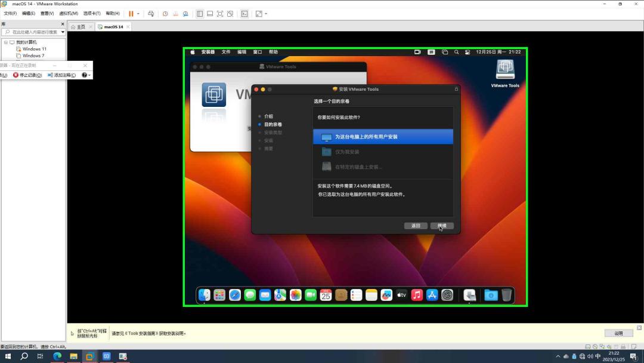The height and width of the screenshot is (363, 644).
Task: Open Spotlight search in the macOS menu bar
Action: [457, 52]
